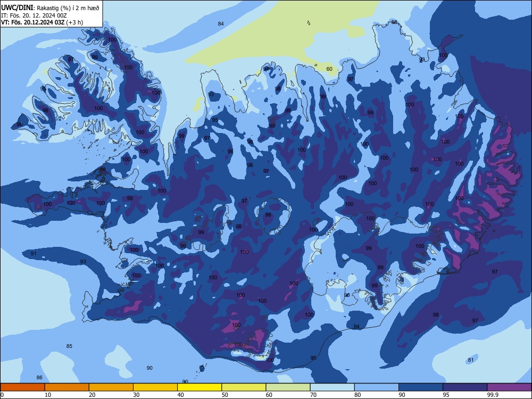Click the map value '85' in the southwest sea
532x399 pixels.
coord(69,346)
